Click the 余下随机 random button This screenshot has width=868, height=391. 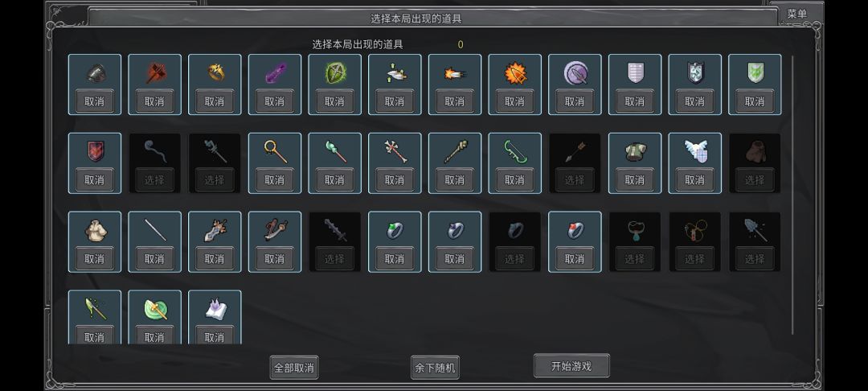435,368
